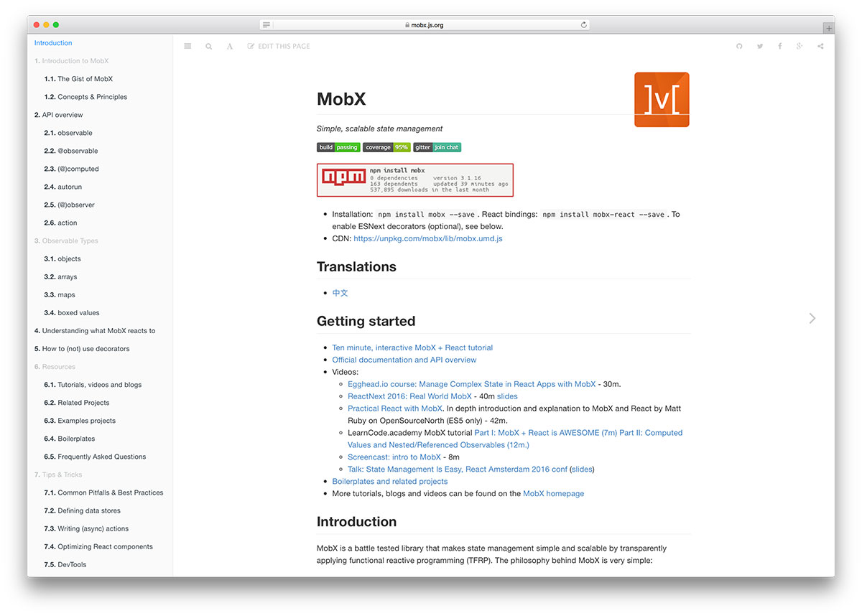Select action chapter

(x=60, y=223)
